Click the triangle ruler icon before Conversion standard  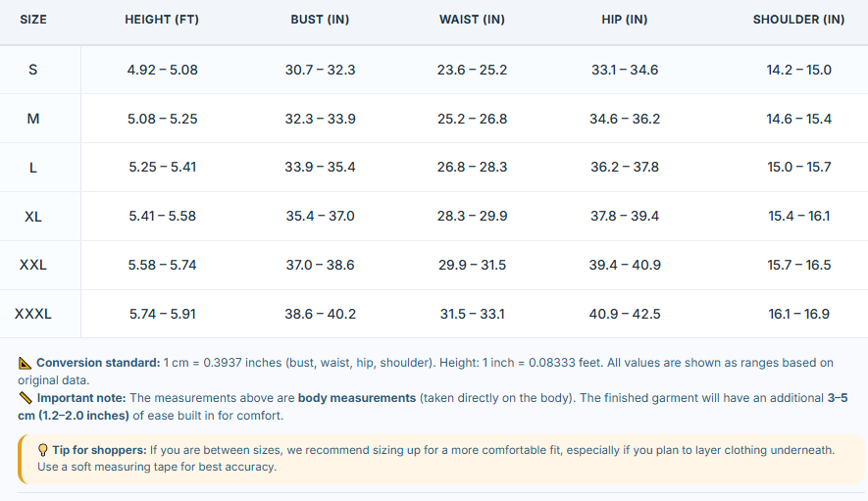[25, 363]
